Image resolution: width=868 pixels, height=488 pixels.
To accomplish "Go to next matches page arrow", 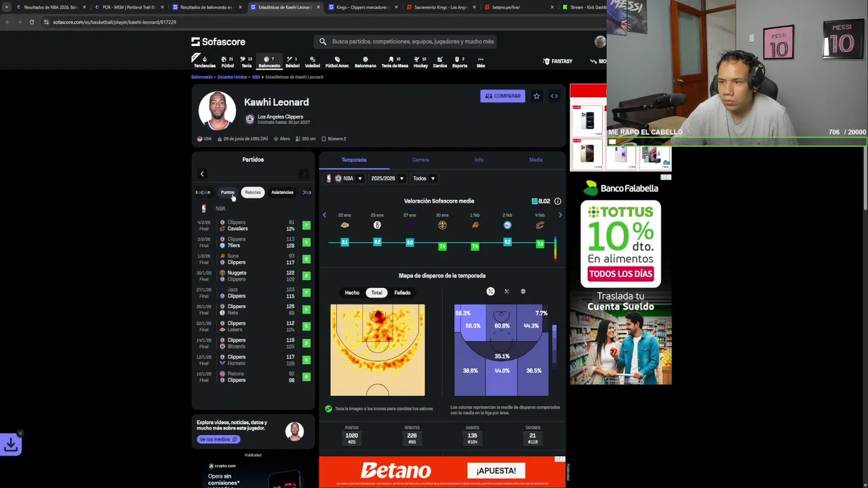I will click(304, 174).
